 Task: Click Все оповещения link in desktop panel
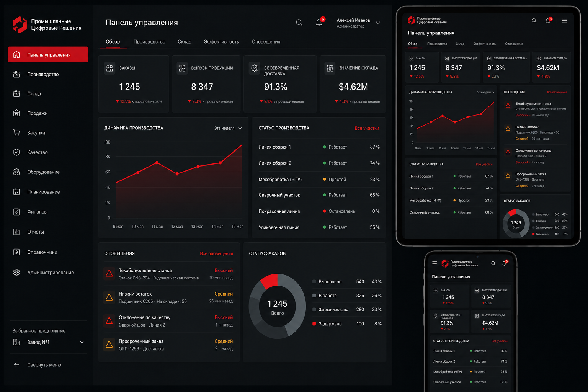click(x=216, y=253)
